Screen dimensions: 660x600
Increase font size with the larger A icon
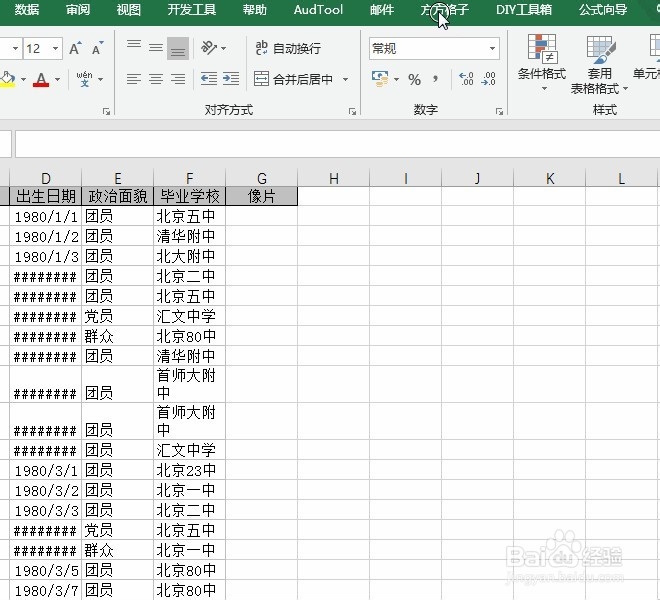[75, 49]
